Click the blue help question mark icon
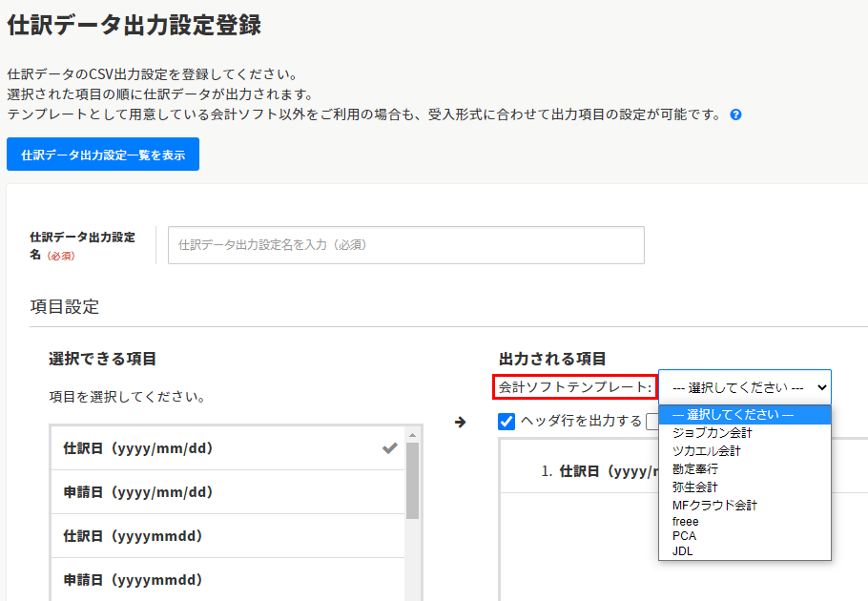This screenshot has height=601, width=868. click(x=735, y=114)
